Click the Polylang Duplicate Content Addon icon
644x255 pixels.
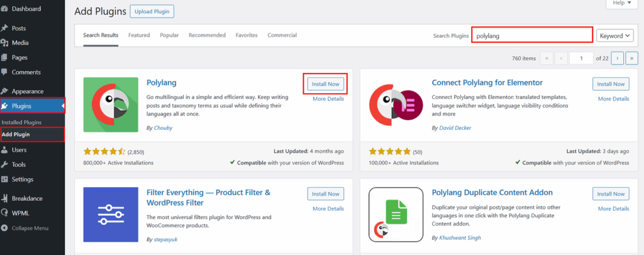[396, 215]
